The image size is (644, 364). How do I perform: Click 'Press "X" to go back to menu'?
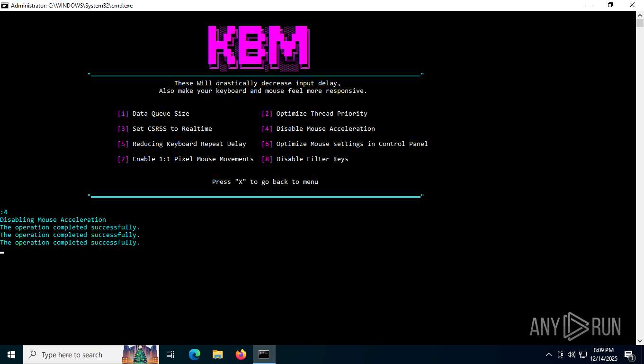point(265,182)
